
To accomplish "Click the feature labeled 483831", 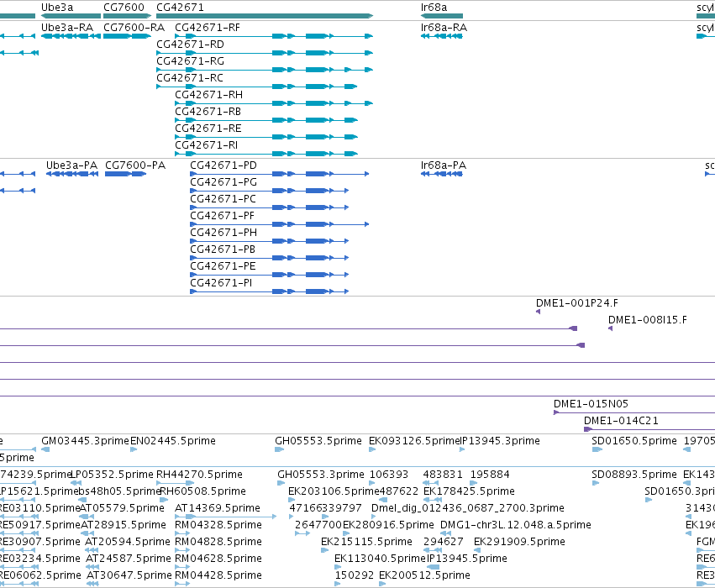I will [443, 475].
